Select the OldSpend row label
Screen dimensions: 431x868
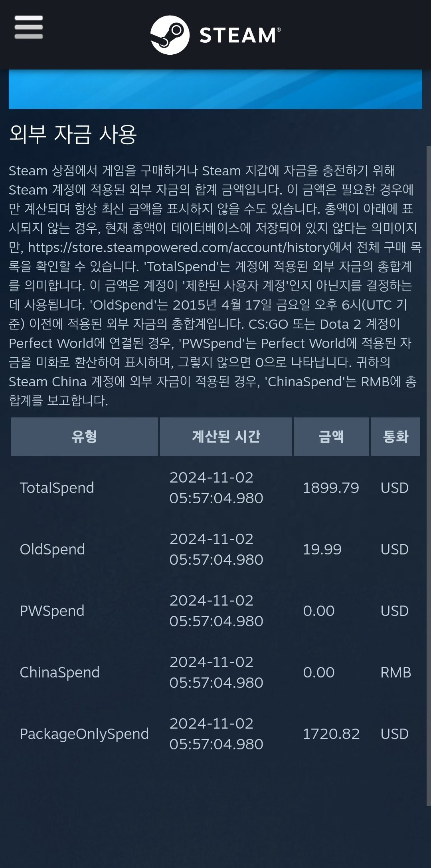click(52, 549)
